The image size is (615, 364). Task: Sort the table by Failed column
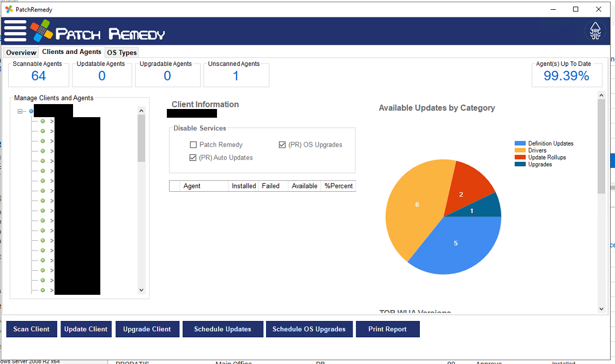[273, 186]
